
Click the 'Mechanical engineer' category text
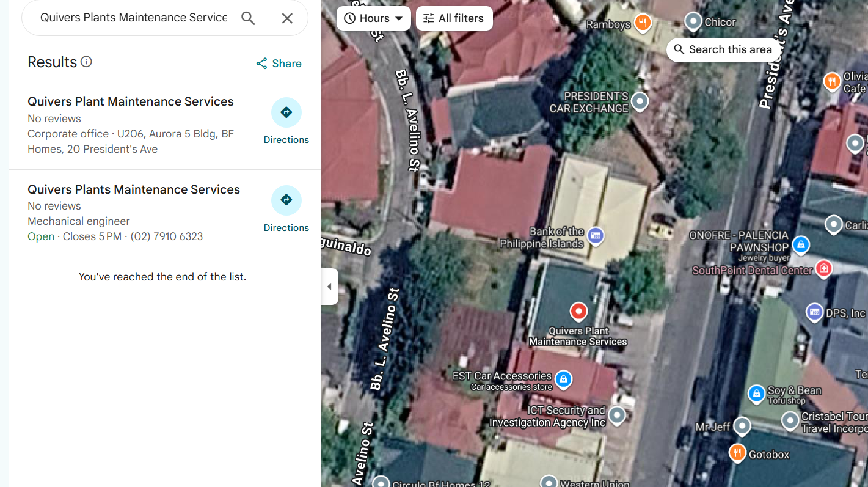pyautogui.click(x=79, y=221)
